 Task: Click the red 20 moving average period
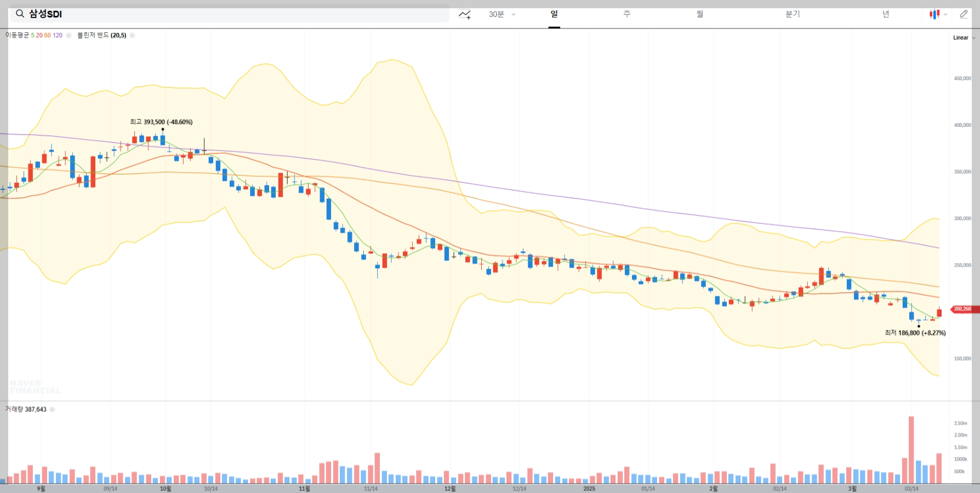coord(39,35)
